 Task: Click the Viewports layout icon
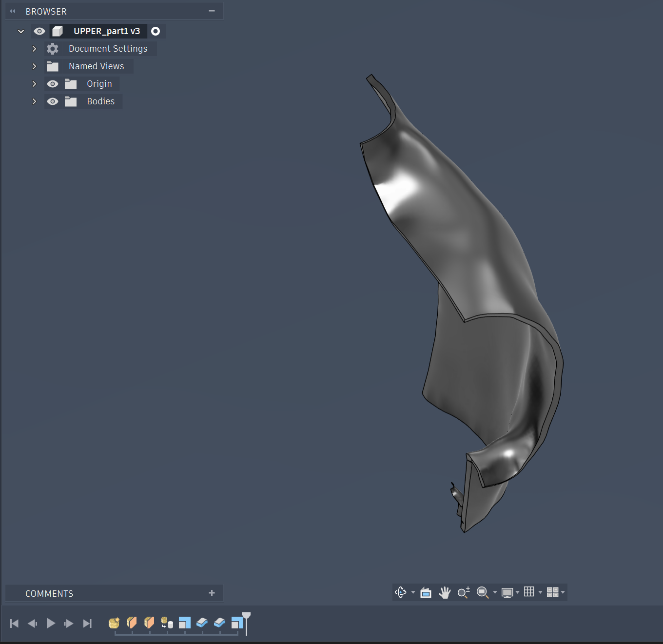point(552,592)
